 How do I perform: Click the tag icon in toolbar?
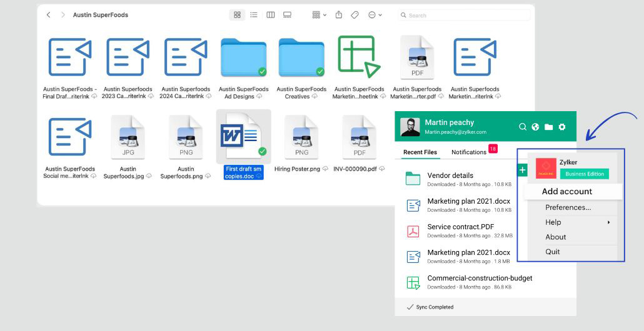click(x=355, y=15)
